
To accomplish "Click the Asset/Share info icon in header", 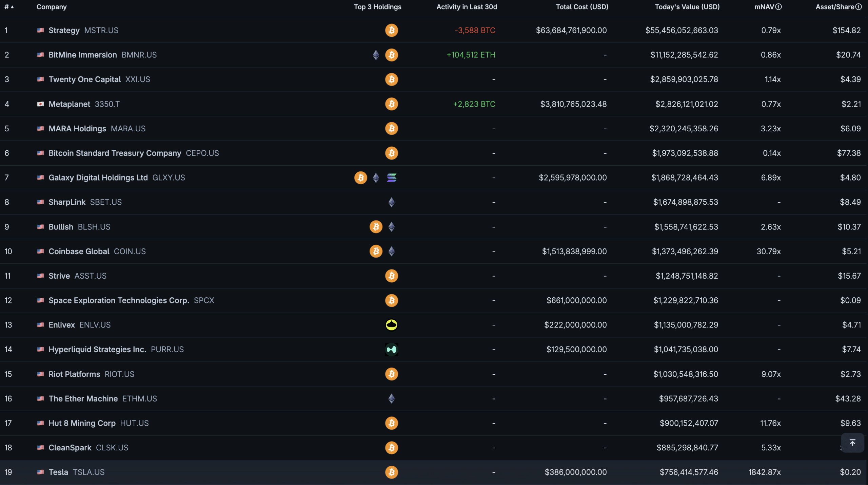I will pyautogui.click(x=858, y=7).
